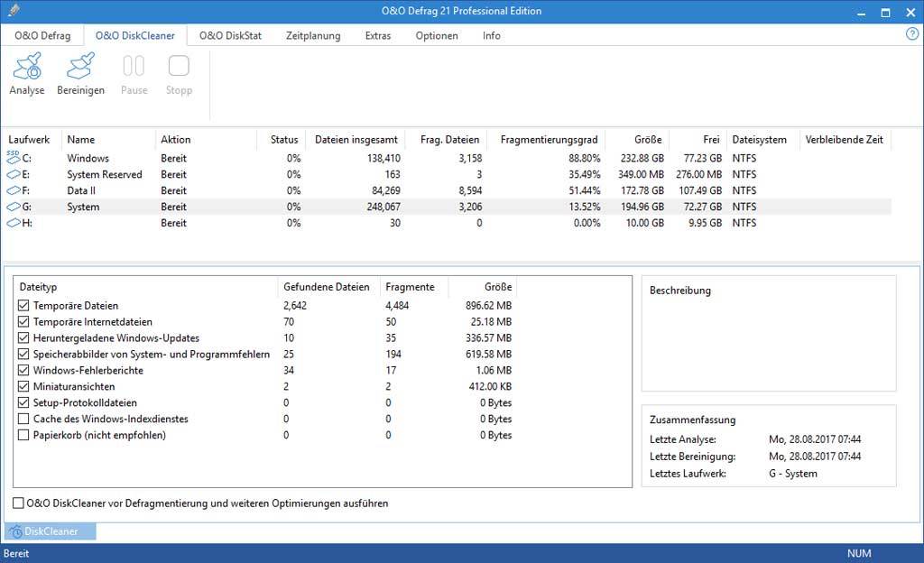
Task: Sort by Frei column header
Action: tap(711, 140)
